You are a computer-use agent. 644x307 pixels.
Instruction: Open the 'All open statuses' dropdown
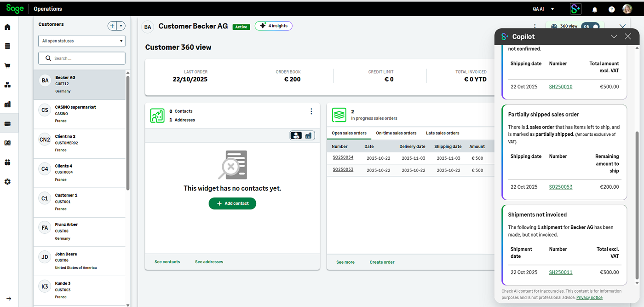pyautogui.click(x=81, y=41)
